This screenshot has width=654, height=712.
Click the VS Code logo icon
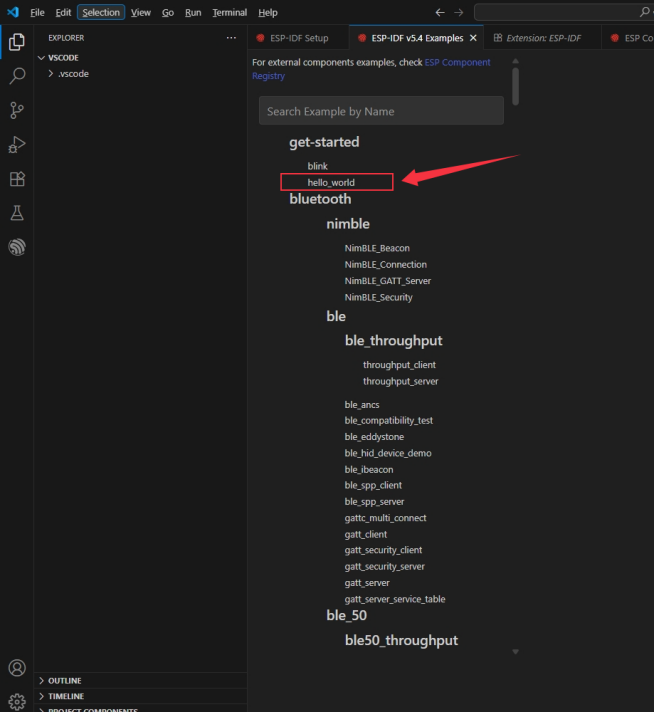13,12
